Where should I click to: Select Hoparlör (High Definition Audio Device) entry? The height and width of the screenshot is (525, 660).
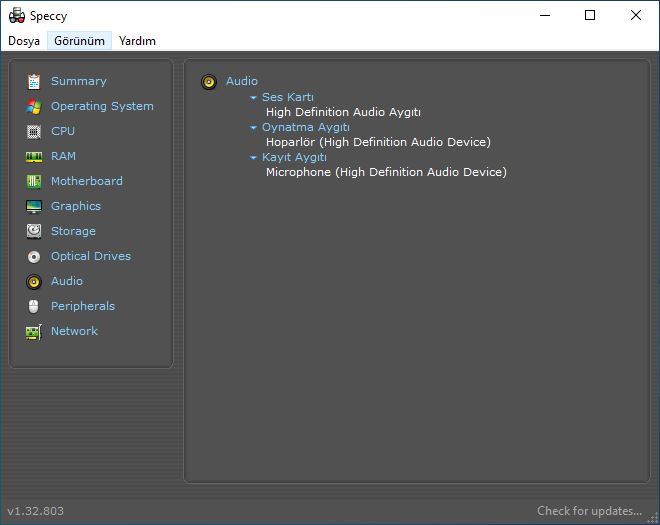(378, 142)
